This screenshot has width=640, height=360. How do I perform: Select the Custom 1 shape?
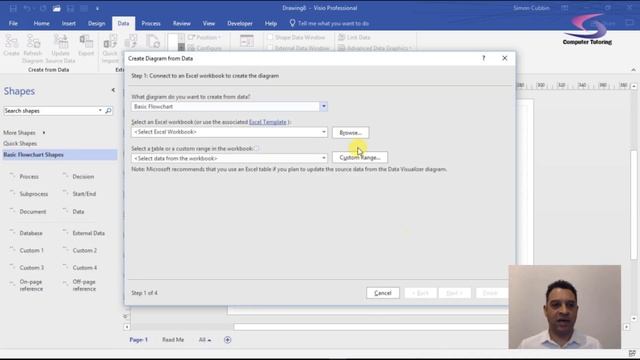click(27, 250)
